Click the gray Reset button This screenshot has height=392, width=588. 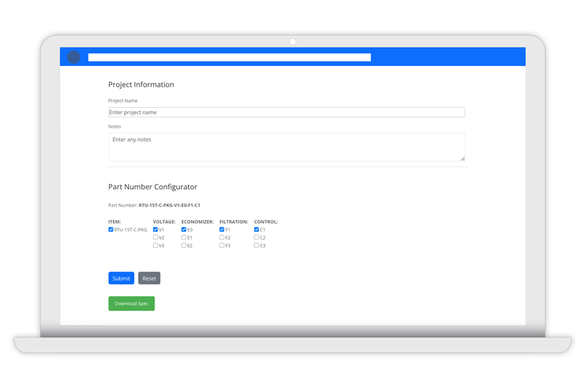(149, 279)
